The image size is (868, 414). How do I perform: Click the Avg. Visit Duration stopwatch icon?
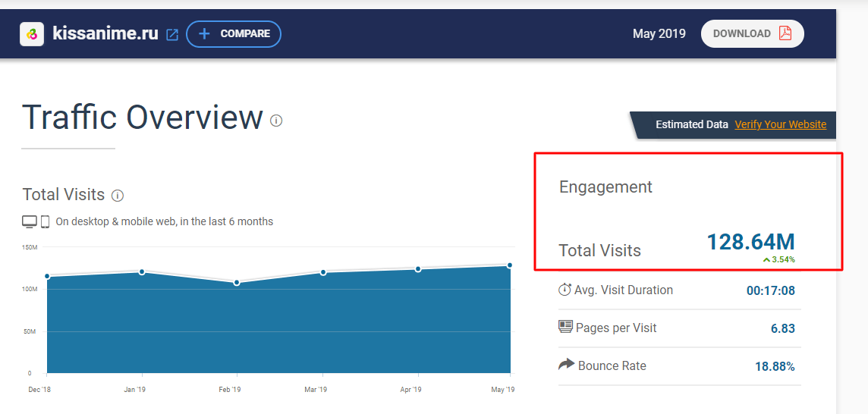pyautogui.click(x=565, y=289)
